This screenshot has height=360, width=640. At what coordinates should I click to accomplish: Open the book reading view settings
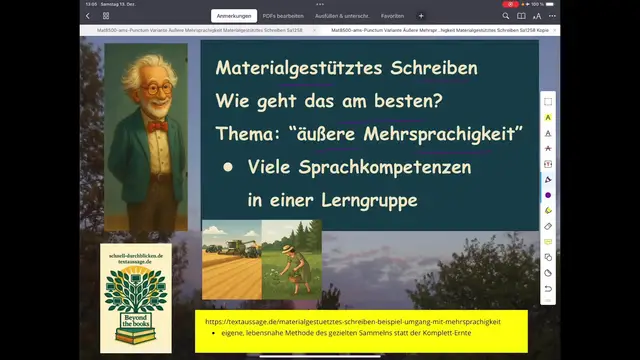[521, 16]
